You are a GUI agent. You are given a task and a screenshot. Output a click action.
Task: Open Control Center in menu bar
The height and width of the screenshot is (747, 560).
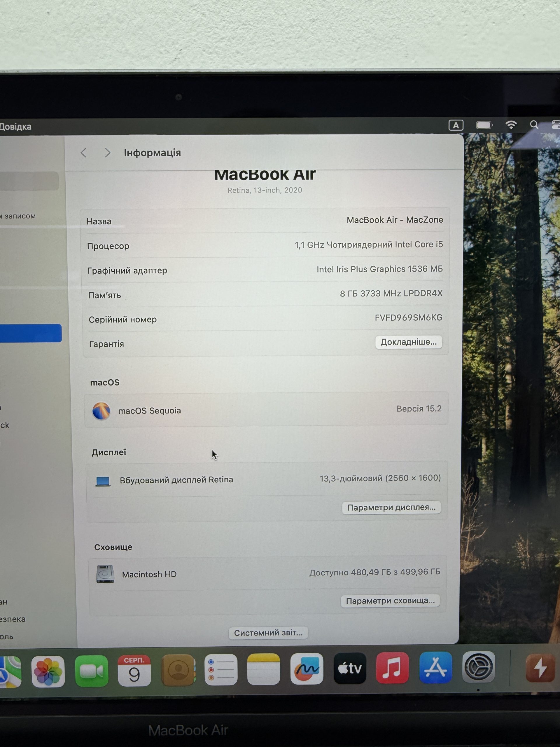point(556,125)
